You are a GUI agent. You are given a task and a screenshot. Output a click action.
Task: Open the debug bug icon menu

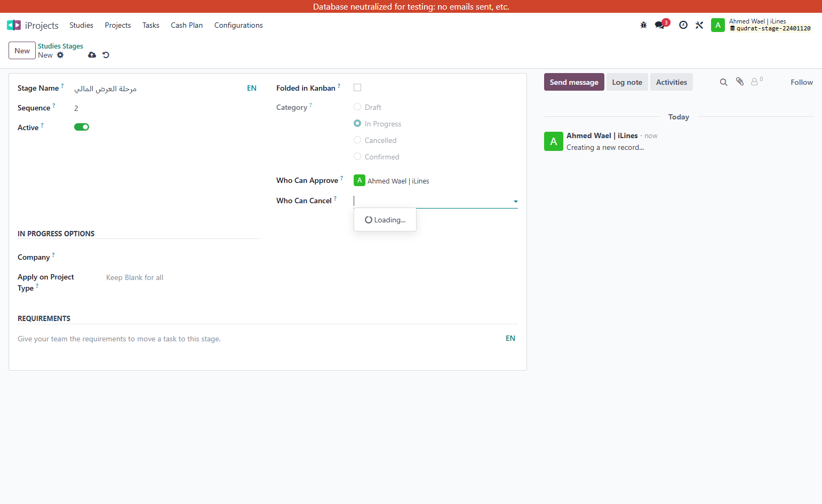tap(643, 25)
